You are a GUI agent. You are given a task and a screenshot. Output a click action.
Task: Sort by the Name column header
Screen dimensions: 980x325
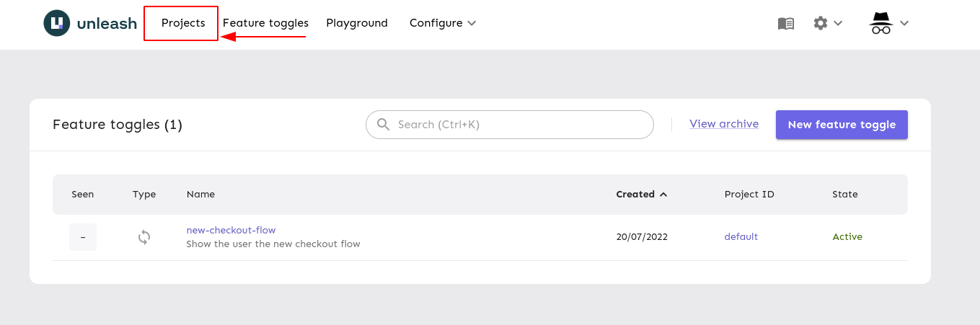coord(200,195)
